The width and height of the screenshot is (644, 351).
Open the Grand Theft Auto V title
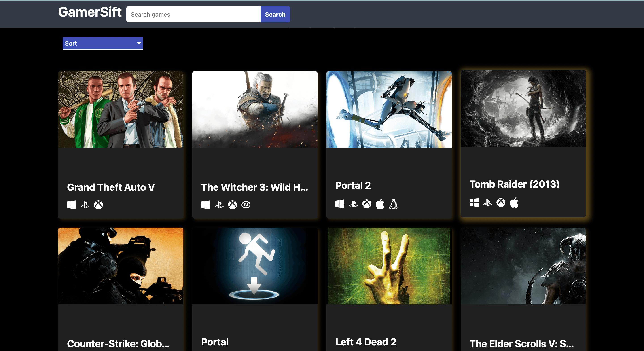111,187
